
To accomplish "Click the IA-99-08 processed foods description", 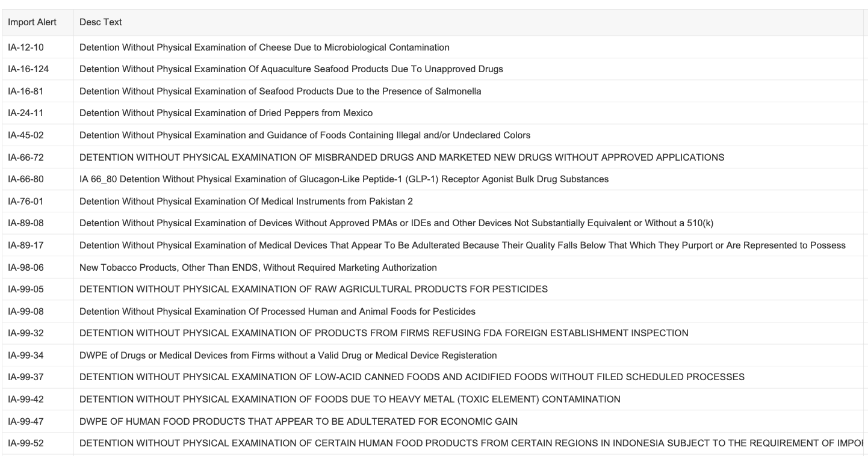I will click(277, 312).
